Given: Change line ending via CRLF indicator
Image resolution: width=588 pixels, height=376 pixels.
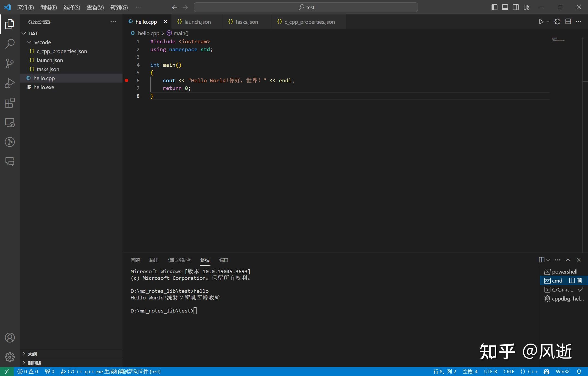Looking at the screenshot, I should tap(509, 371).
